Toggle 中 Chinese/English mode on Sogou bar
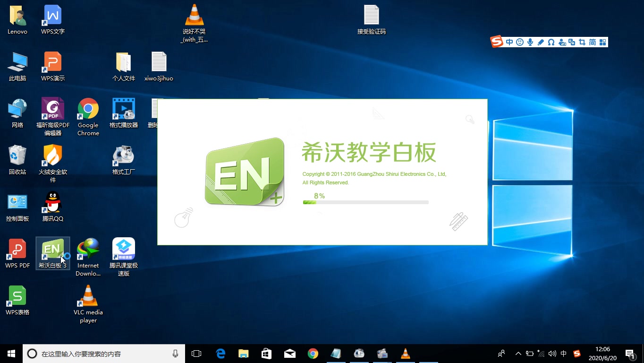Image resolution: width=644 pixels, height=363 pixels. point(509,42)
